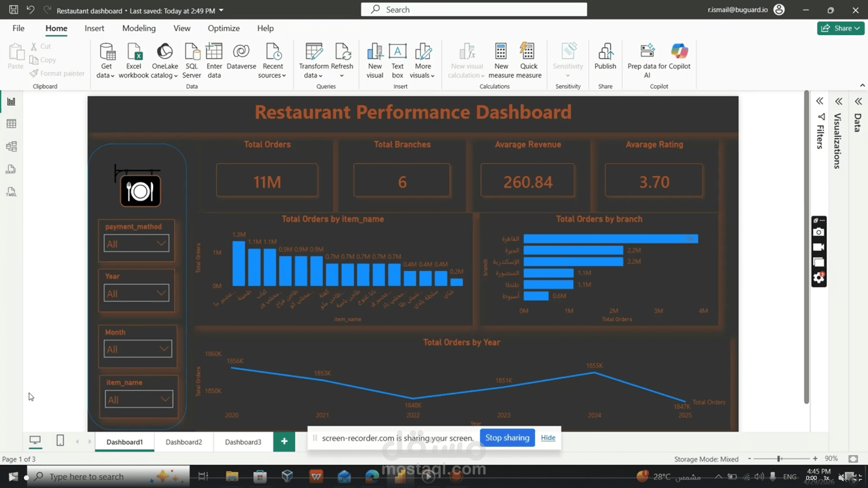
Task: Adjust the zoom slider handle
Action: 779,459
